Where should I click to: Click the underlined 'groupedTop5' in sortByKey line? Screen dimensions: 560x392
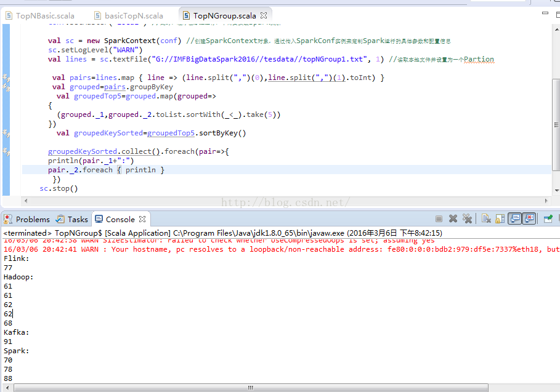click(x=171, y=133)
